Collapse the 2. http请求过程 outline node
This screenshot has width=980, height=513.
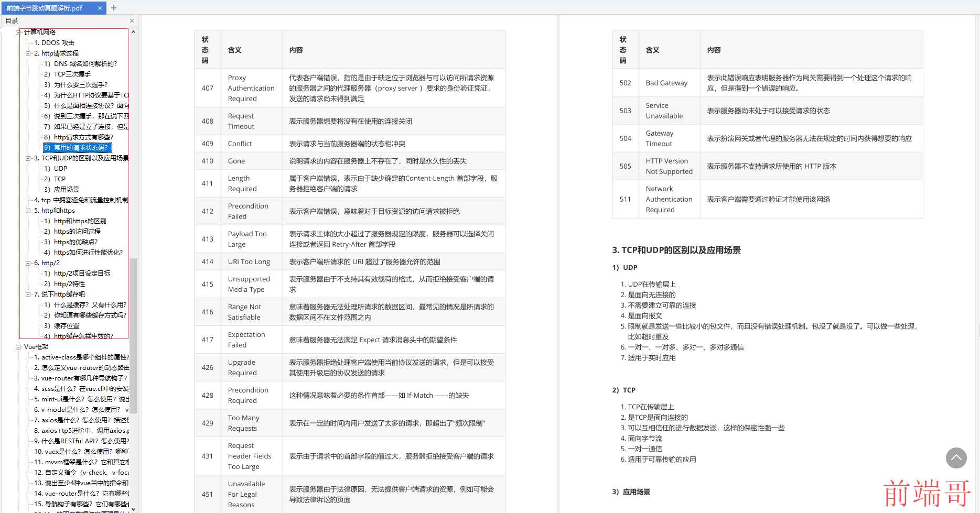(x=29, y=53)
